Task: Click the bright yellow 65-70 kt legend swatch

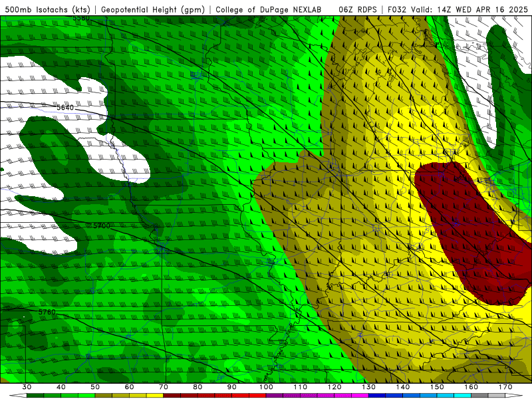Action: (x=155, y=396)
